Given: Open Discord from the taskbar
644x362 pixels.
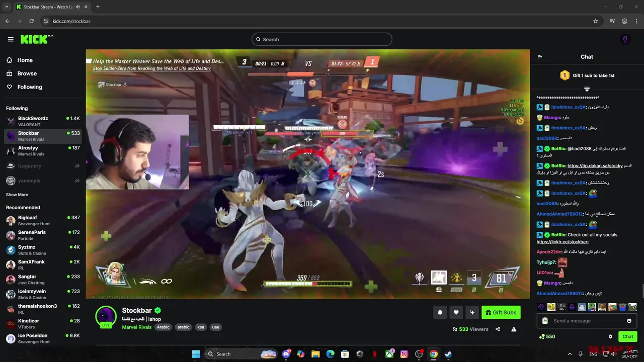Looking at the screenshot, I should coord(287,354).
